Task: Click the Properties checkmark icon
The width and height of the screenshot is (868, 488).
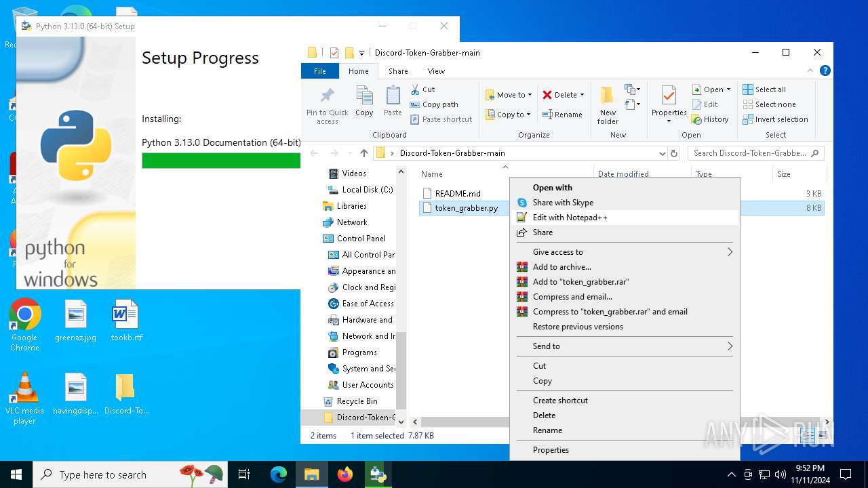Action: click(669, 96)
